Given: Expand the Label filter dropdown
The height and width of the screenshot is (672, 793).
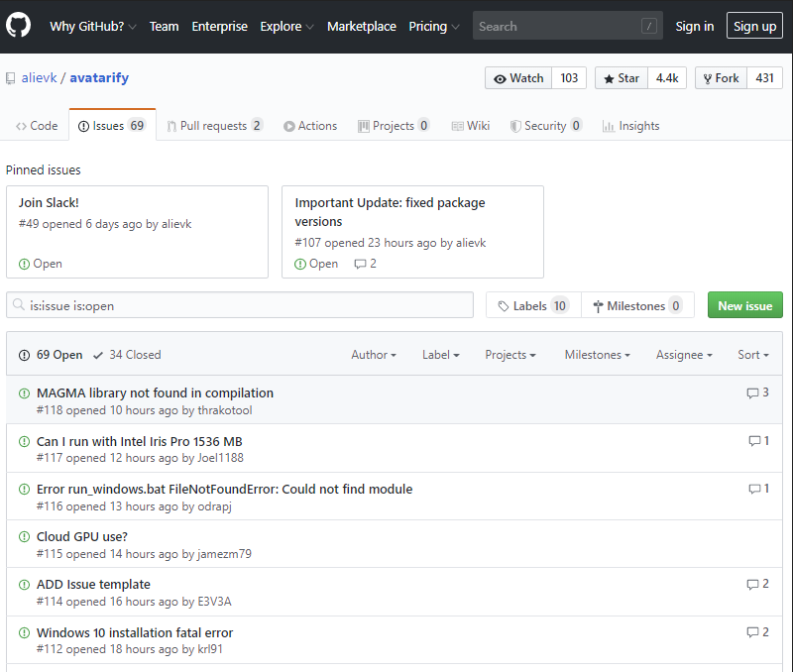Looking at the screenshot, I should (440, 355).
